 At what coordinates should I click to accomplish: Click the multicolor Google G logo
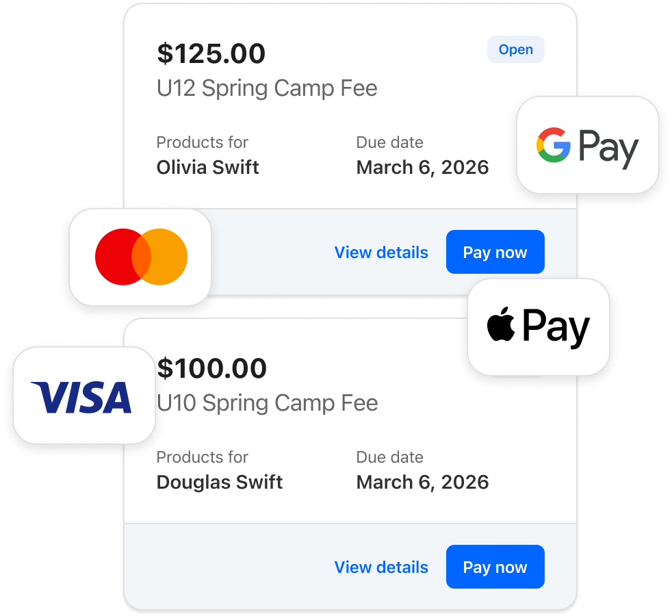coord(554,145)
